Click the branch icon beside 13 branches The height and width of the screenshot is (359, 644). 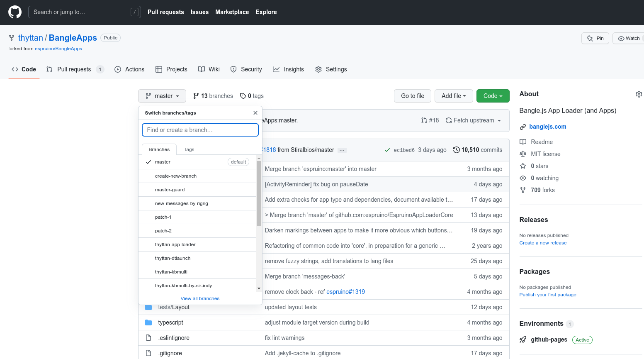point(196,96)
